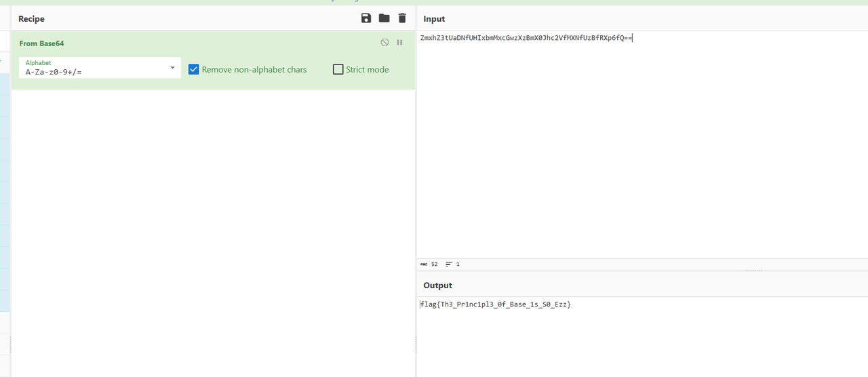Click the Recipe panel heading
The image size is (868, 377).
click(32, 19)
